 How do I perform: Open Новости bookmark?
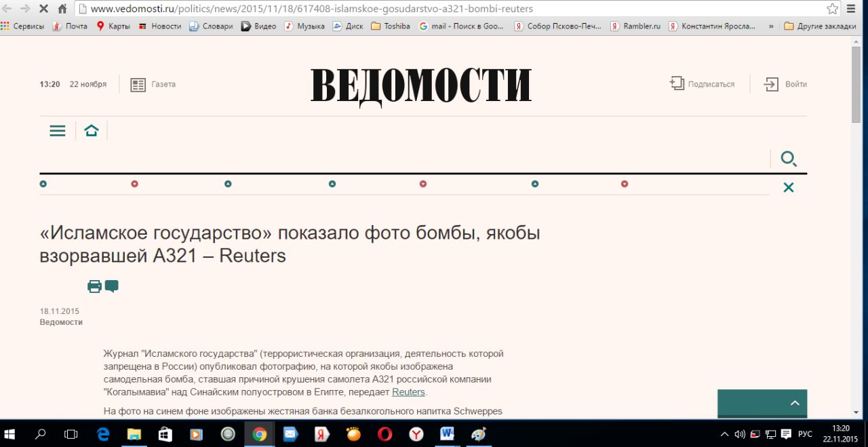(159, 26)
